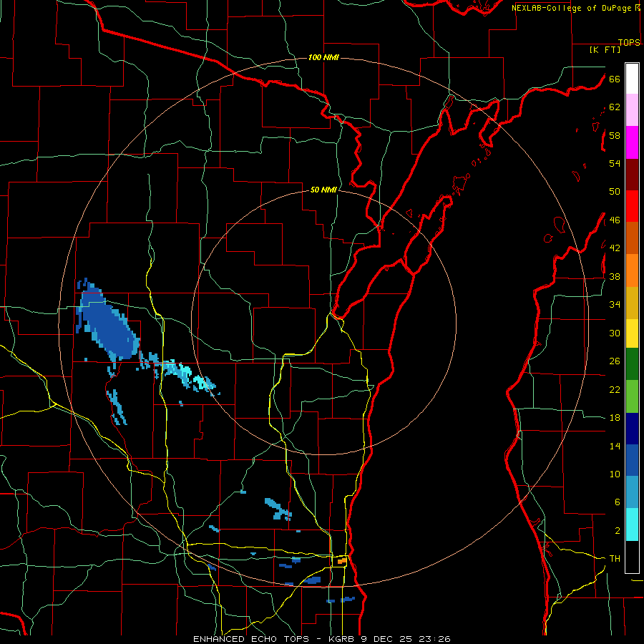Click the legend value 54
644x644 pixels.
point(615,163)
